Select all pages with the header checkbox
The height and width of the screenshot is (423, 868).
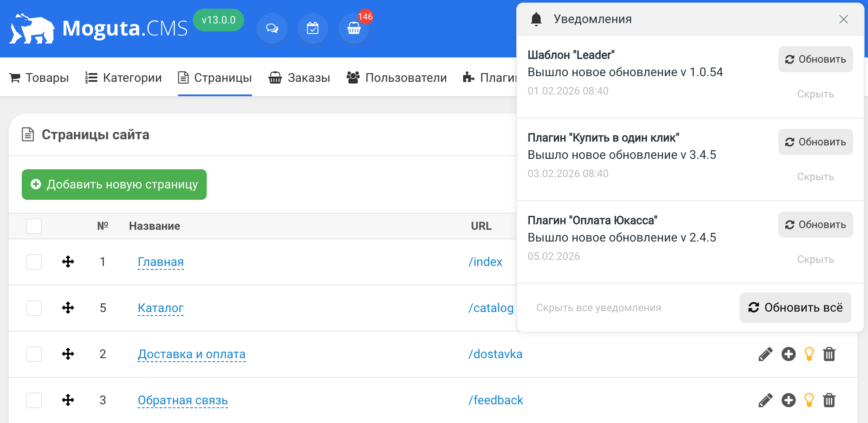(34, 226)
